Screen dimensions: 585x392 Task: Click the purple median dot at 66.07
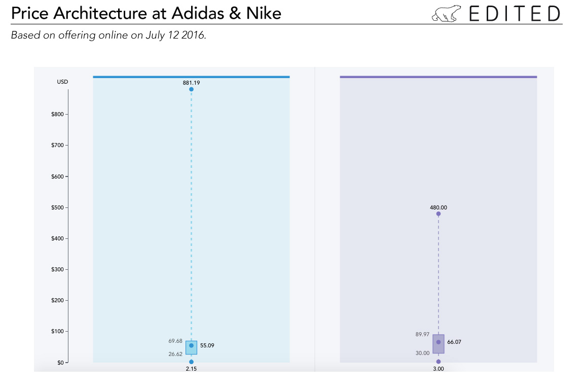click(438, 342)
